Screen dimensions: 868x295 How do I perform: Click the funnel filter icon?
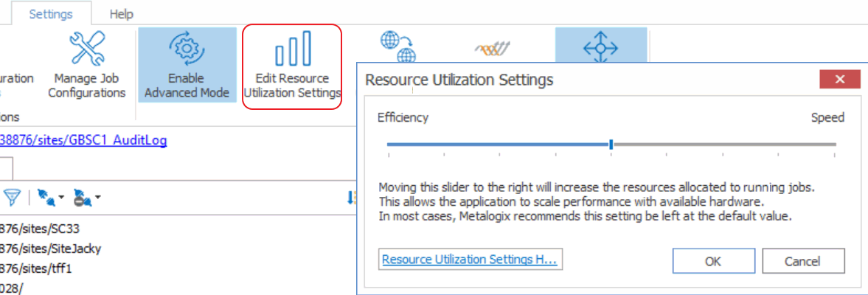(13, 198)
